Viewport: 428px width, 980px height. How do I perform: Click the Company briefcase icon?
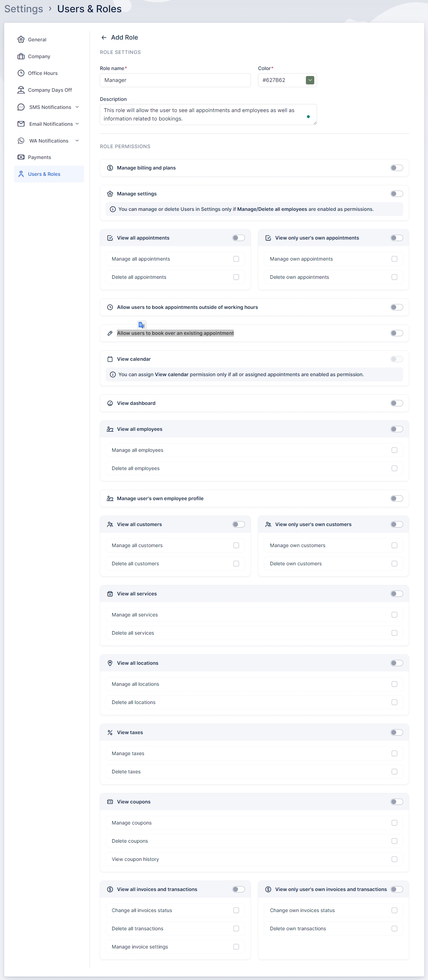point(21,56)
